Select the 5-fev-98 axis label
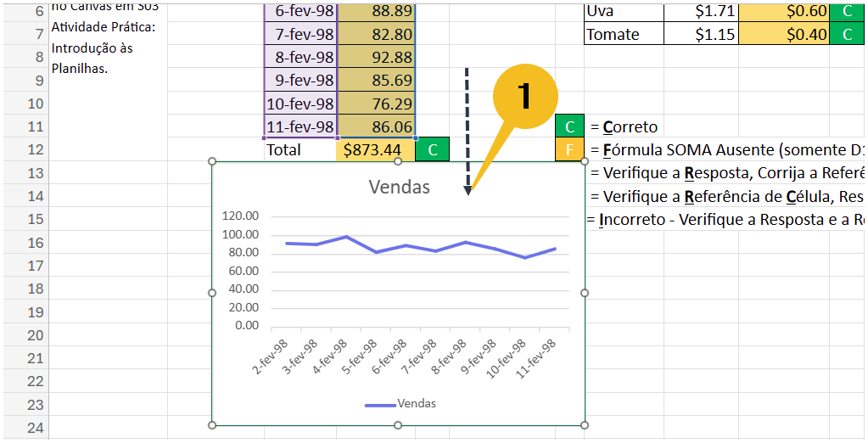The image size is (868, 443). click(362, 357)
